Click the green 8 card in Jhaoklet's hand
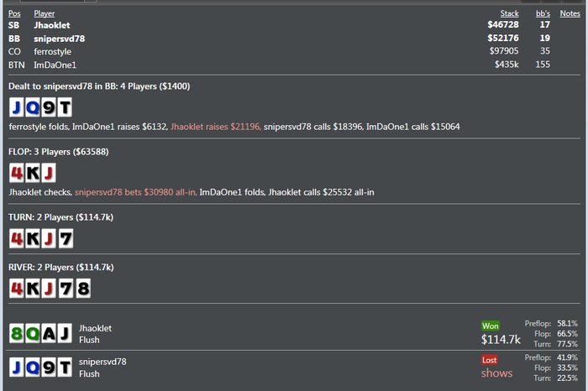The image size is (588, 391). [x=18, y=334]
